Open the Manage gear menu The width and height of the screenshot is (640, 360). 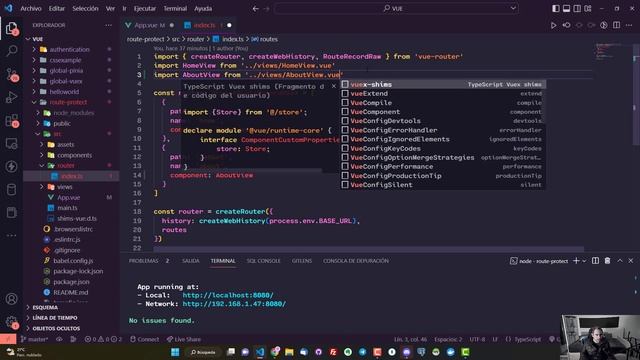[11, 322]
